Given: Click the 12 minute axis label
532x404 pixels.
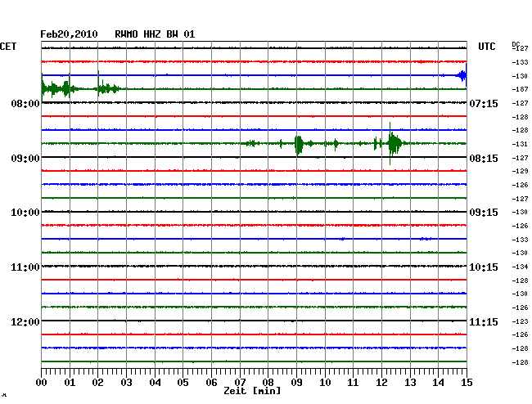Looking at the screenshot, I should (x=381, y=383).
